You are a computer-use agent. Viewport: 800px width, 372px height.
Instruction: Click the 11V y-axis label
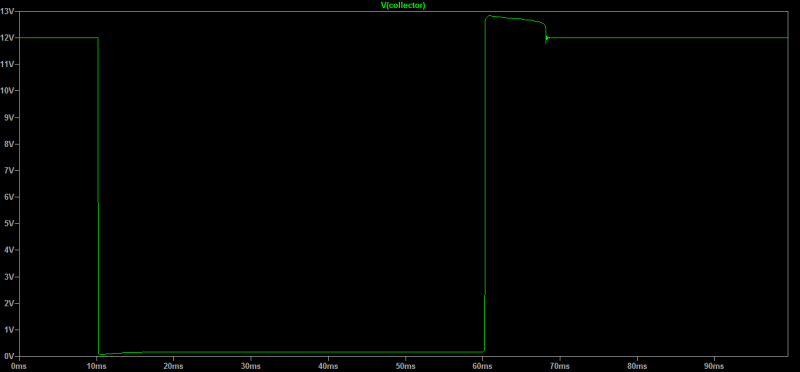[7, 64]
